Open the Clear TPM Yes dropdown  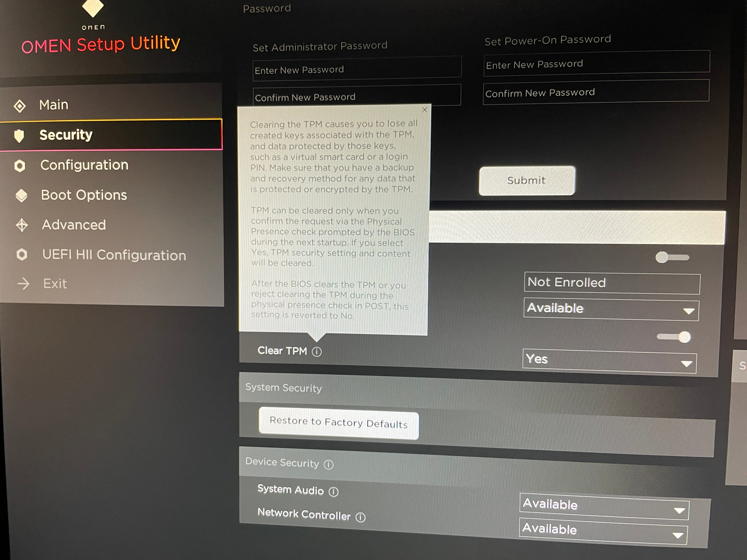point(609,361)
